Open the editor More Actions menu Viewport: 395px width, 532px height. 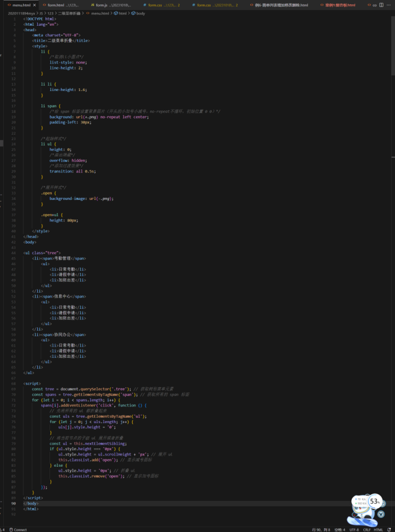point(389,5)
